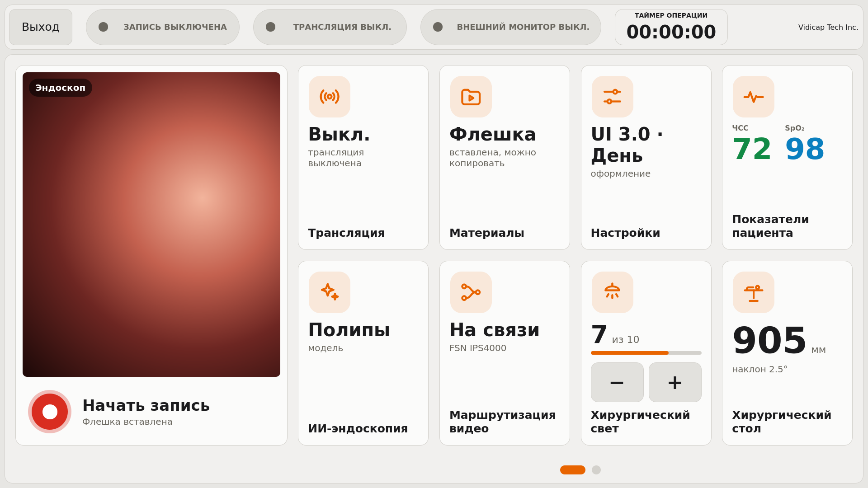Click the Vidicap Tech Inc. label
This screenshot has height=488, width=868.
pyautogui.click(x=828, y=27)
